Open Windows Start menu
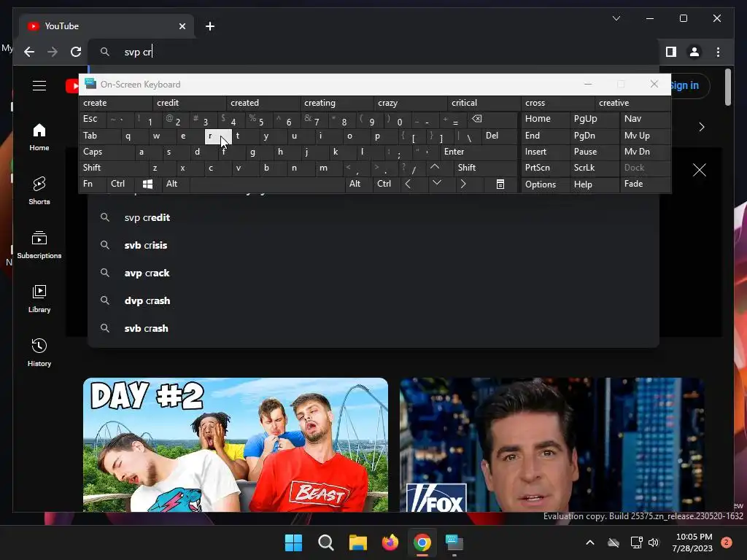This screenshot has height=560, width=747. [x=293, y=542]
